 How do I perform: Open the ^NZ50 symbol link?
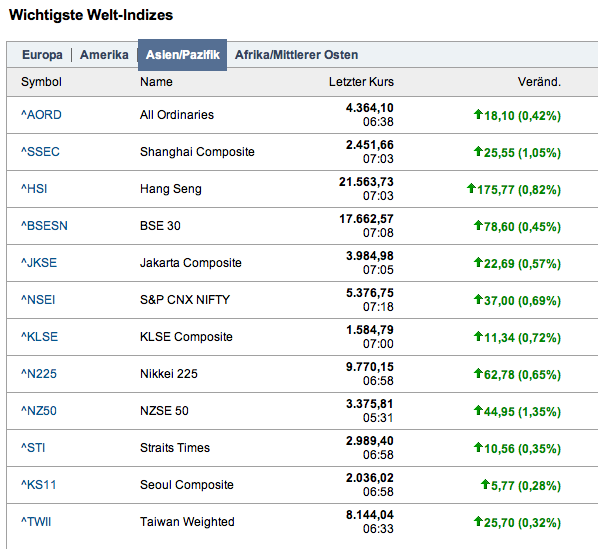tap(39, 411)
